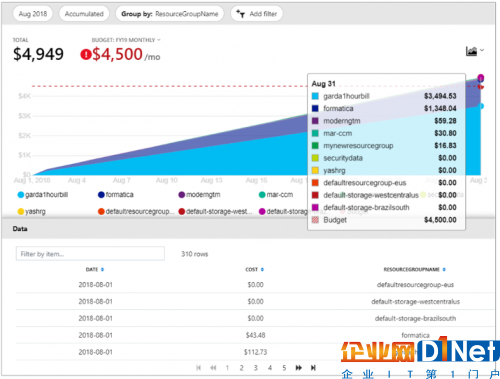Toggle mar-ccm series in legend
500x379 pixels.
click(276, 195)
